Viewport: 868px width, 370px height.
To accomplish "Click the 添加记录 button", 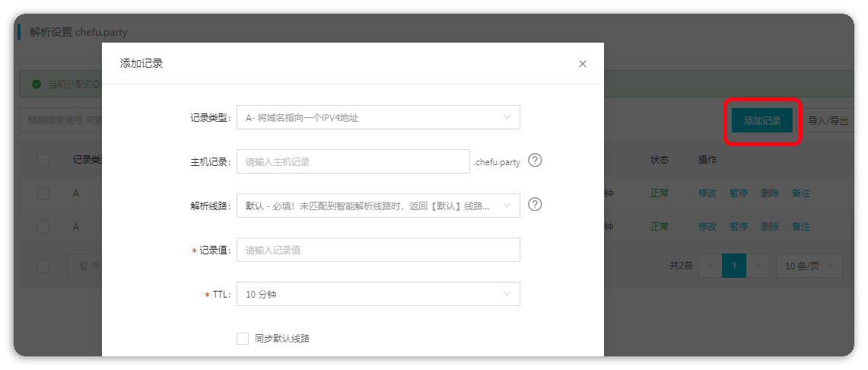I will (x=762, y=121).
